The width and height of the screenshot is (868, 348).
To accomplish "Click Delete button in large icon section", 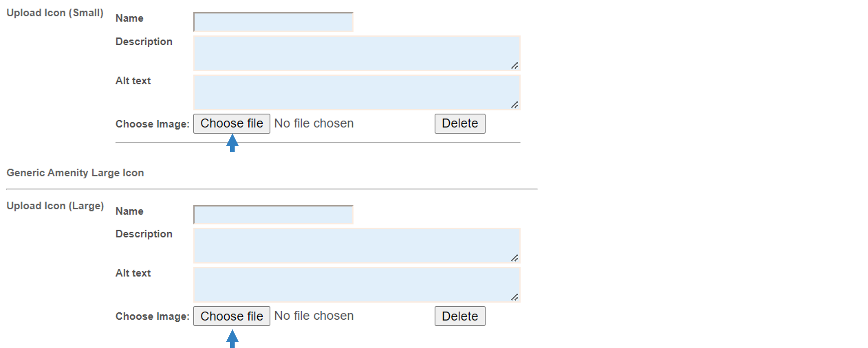I will point(460,316).
